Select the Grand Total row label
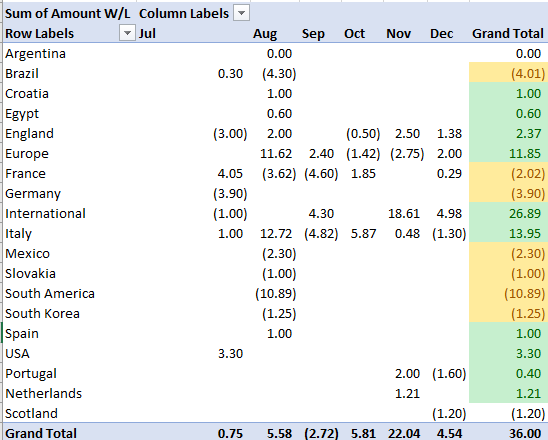Screen dimensions: 548x440 point(41,433)
